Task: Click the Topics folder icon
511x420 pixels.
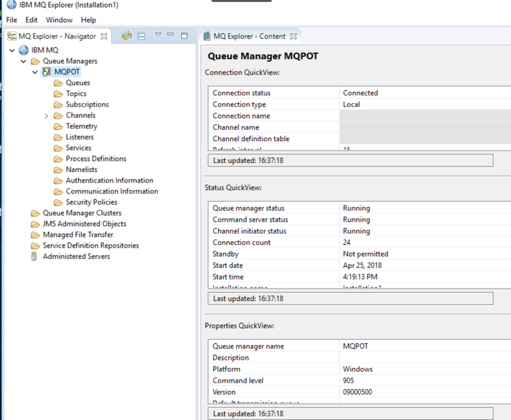Action: point(58,94)
